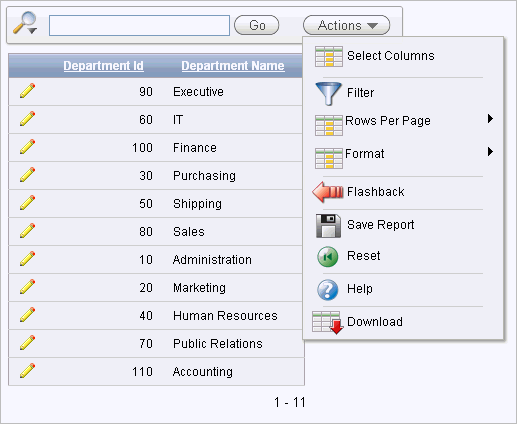Click the edit pencil for Sales row
Viewport: 517px width, 424px height.
(27, 231)
